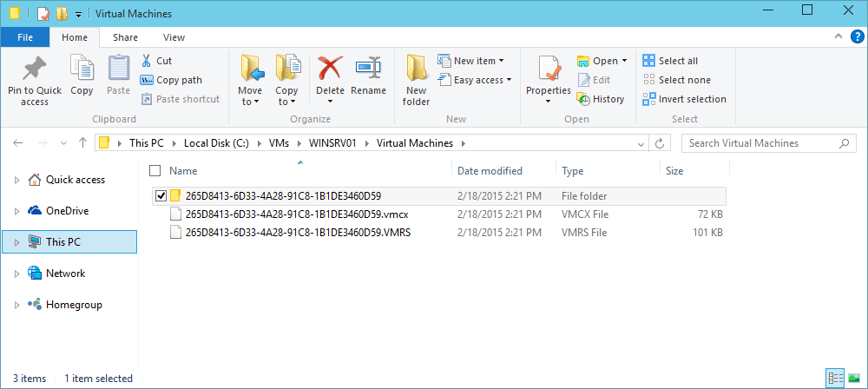Switch to Details view in status bar
The height and width of the screenshot is (389, 868).
[x=835, y=378]
